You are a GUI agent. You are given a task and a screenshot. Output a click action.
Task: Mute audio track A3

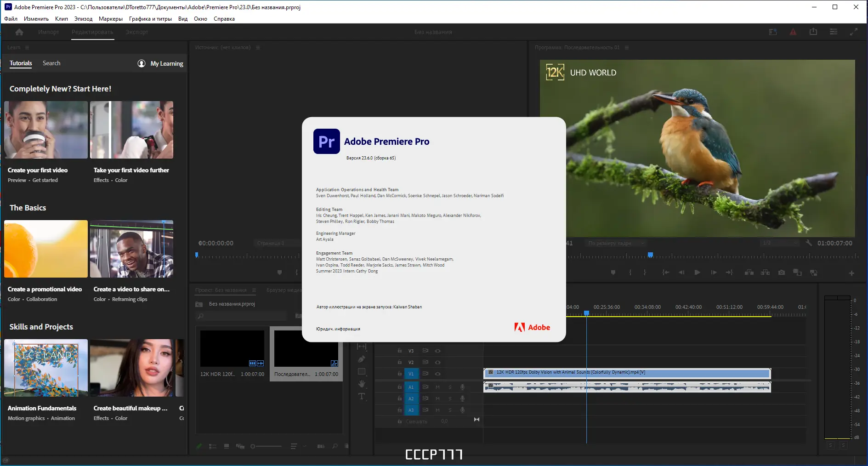pos(437,410)
